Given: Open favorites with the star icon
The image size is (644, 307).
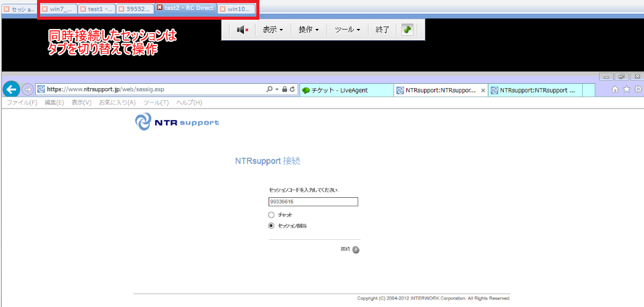Looking at the screenshot, I should (627, 90).
